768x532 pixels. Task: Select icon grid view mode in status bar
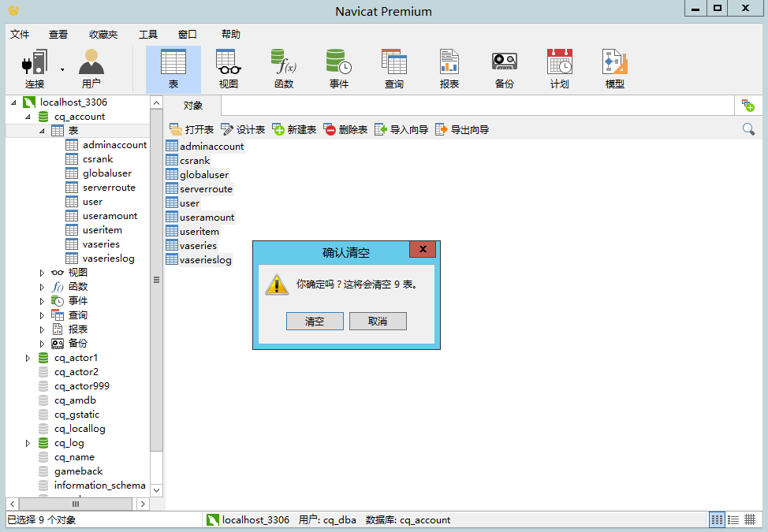(x=717, y=520)
